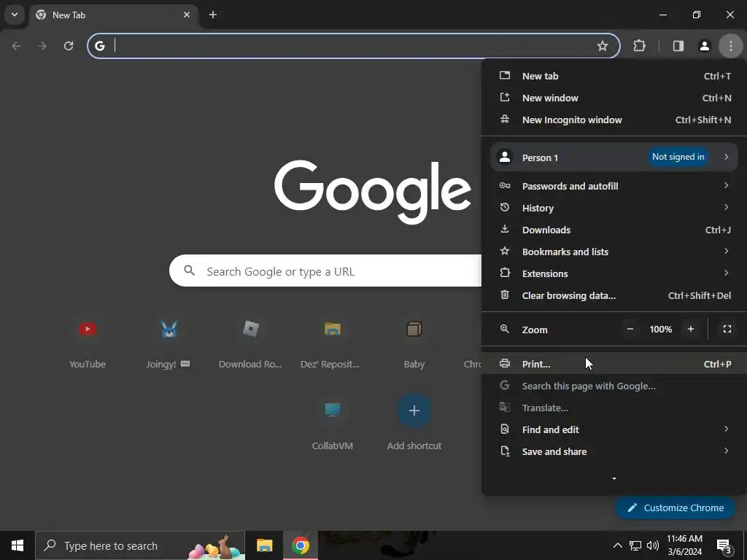Viewport: 747px width, 560px height.
Task: Show hidden system tray icons
Action: click(x=617, y=545)
